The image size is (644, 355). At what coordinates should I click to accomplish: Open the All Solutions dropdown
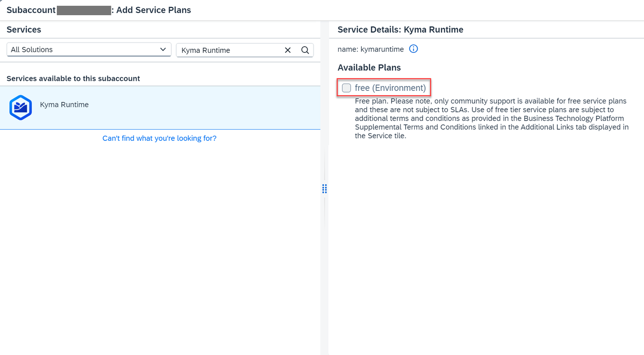coord(89,50)
